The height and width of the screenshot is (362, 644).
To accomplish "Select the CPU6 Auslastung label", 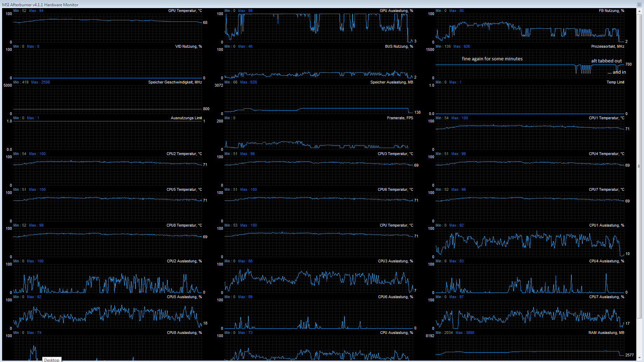I will pyautogui.click(x=395, y=297).
